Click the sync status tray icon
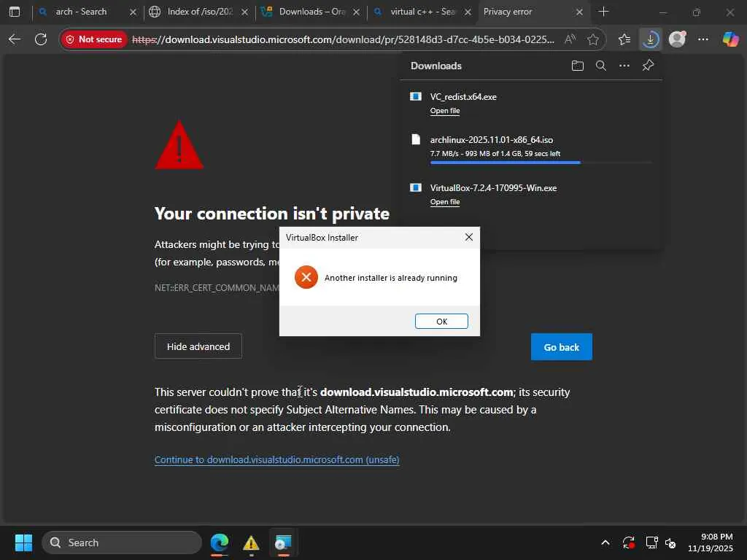The width and height of the screenshot is (747, 560). coord(628,542)
